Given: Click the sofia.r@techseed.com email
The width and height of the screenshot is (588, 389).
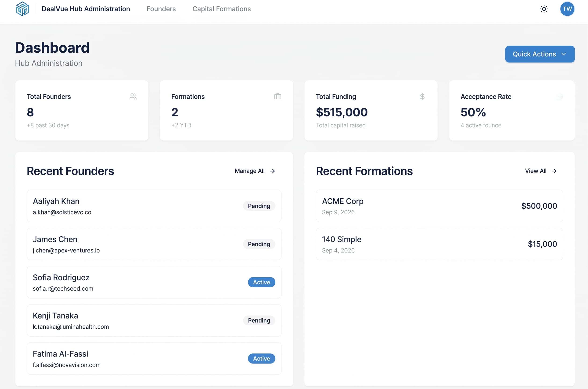Looking at the screenshot, I should point(63,289).
